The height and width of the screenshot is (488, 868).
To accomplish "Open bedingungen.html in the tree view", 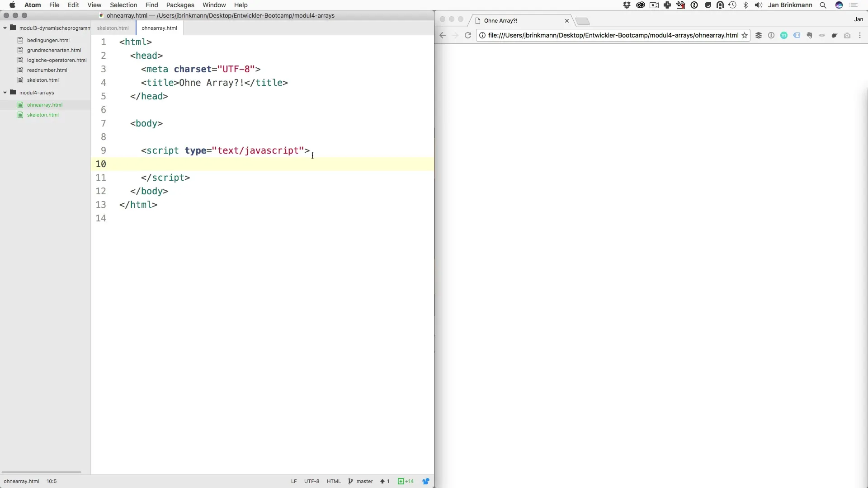I will (x=48, y=40).
